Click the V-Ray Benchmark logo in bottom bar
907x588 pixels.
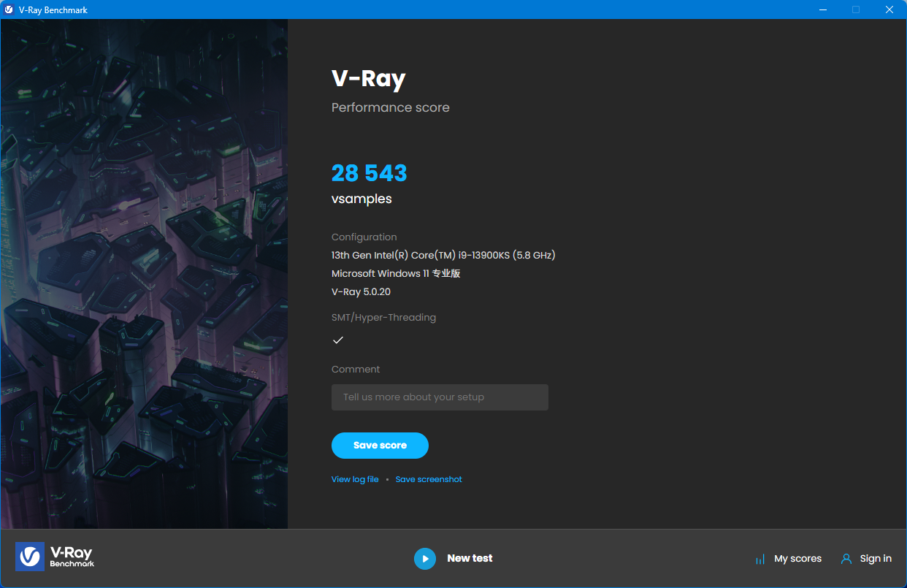pos(55,557)
